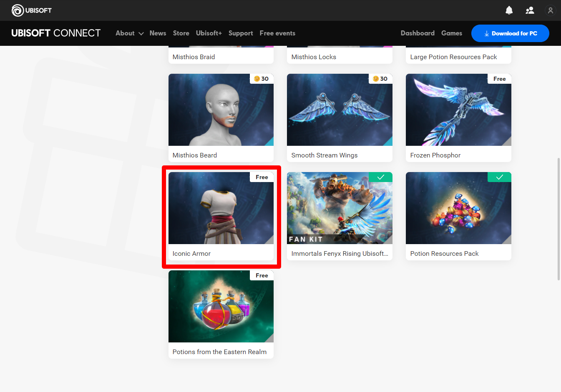Open Potion Resources Pack image
Image resolution: width=561 pixels, height=392 pixels.
click(x=458, y=208)
